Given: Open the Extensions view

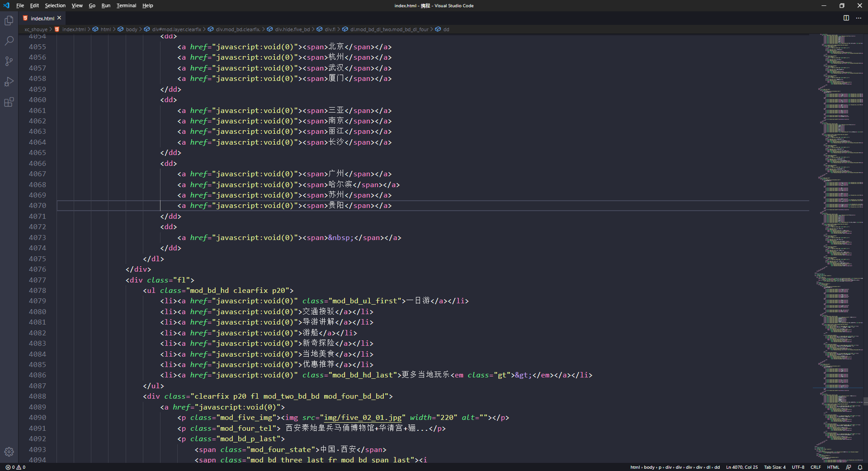Looking at the screenshot, I should (9, 102).
